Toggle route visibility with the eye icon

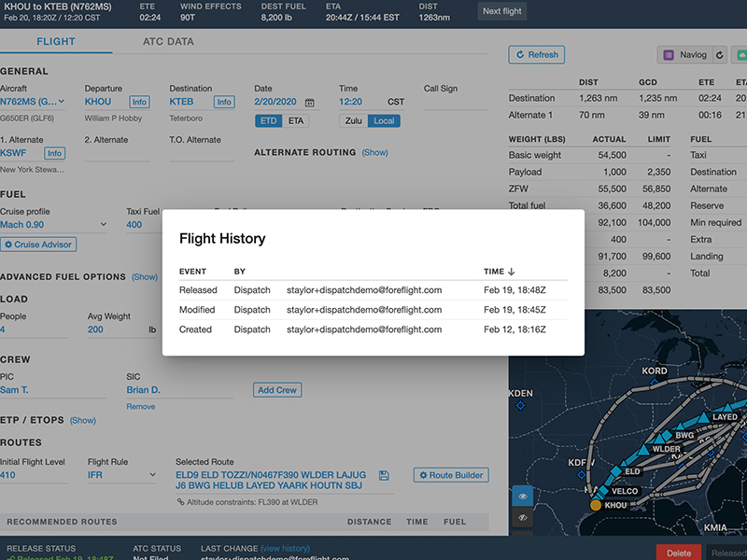[x=523, y=496]
